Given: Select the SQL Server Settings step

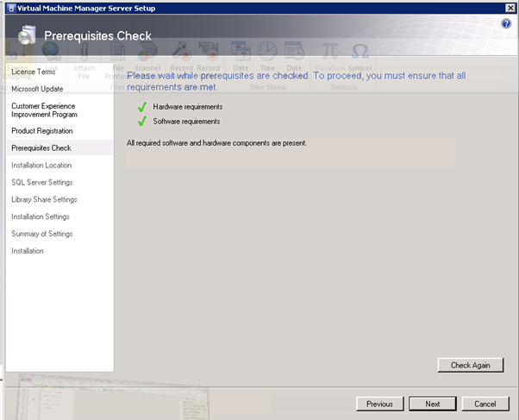Looking at the screenshot, I should (x=42, y=182).
